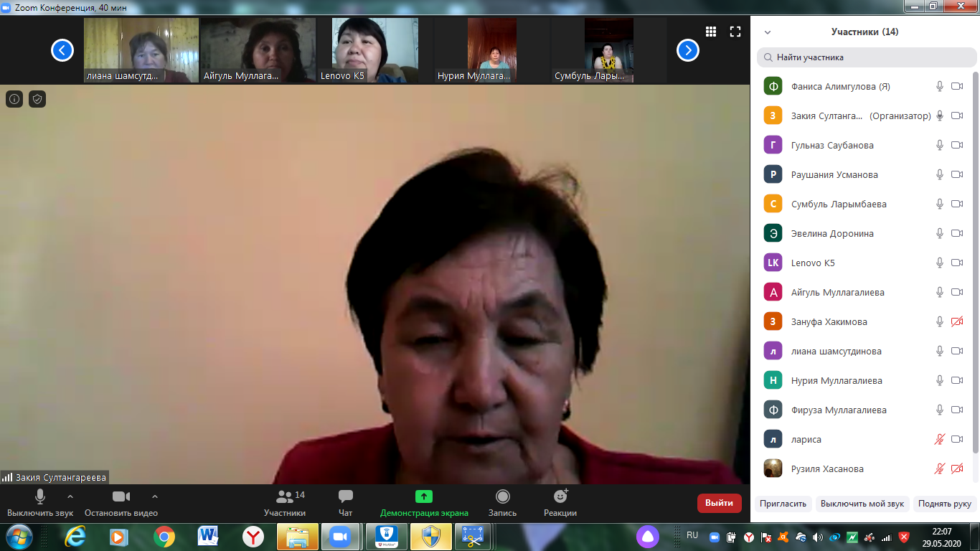Start recording with the Запись icon

502,497
